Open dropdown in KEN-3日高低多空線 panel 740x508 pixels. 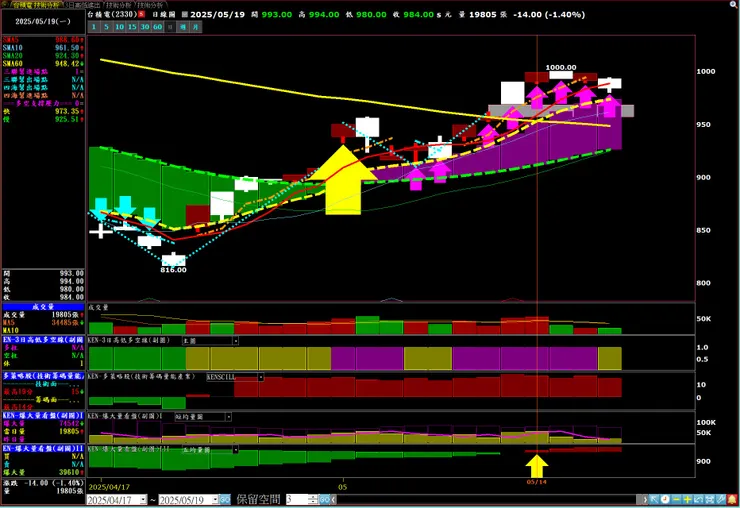coord(235,340)
